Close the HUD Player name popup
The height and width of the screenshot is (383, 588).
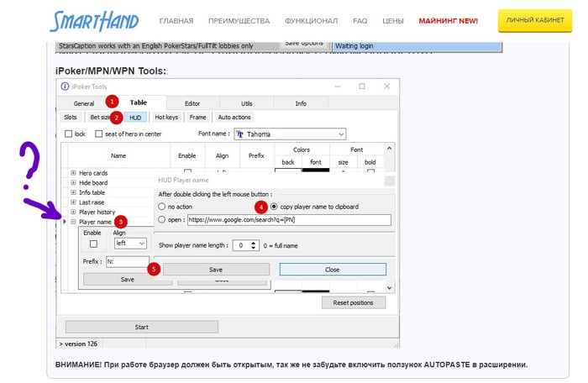tap(390, 181)
